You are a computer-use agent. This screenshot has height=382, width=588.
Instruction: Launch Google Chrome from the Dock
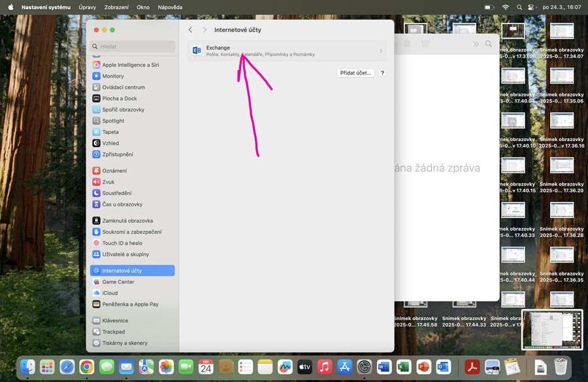(x=87, y=367)
